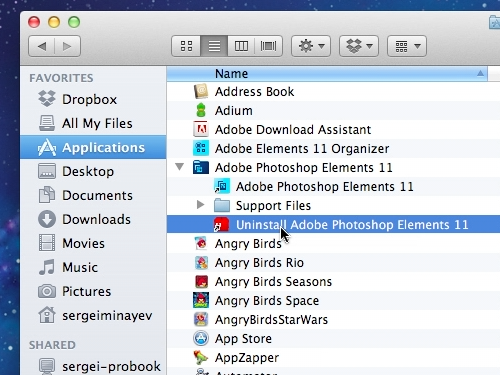Select Adobe Download Assistant text
Viewport: 500px width, 375px height.
coord(293,130)
